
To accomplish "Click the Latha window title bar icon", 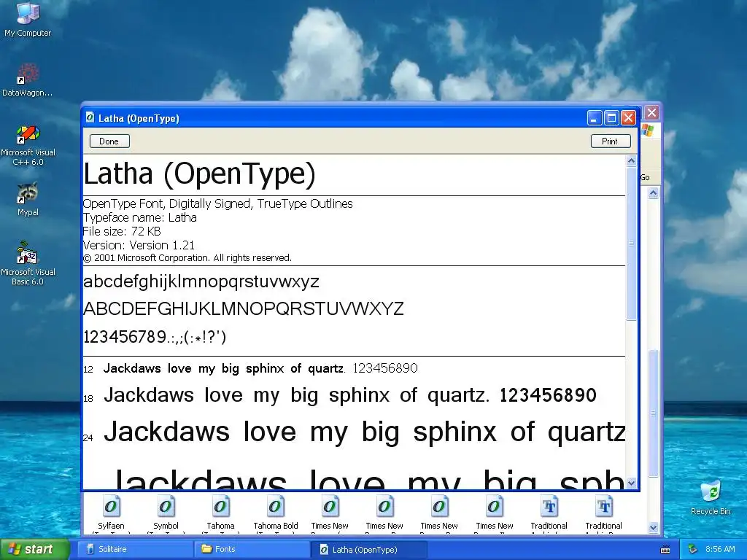I will [90, 117].
